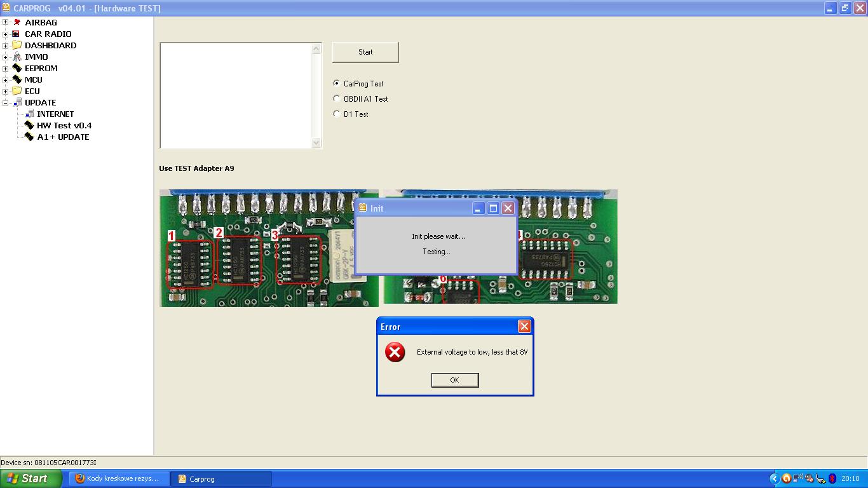868x488 pixels.
Task: Click the HW Test v0.4 chip icon
Action: point(29,125)
